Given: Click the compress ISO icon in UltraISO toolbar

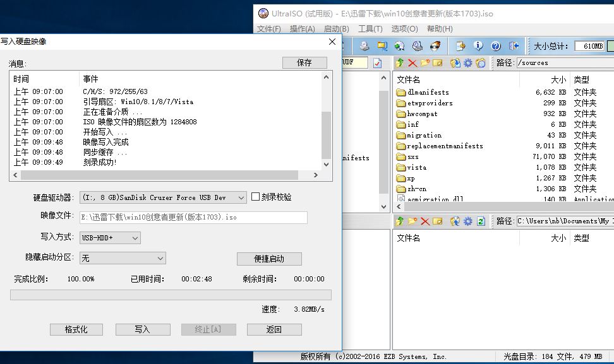Looking at the screenshot, I should (382, 46).
